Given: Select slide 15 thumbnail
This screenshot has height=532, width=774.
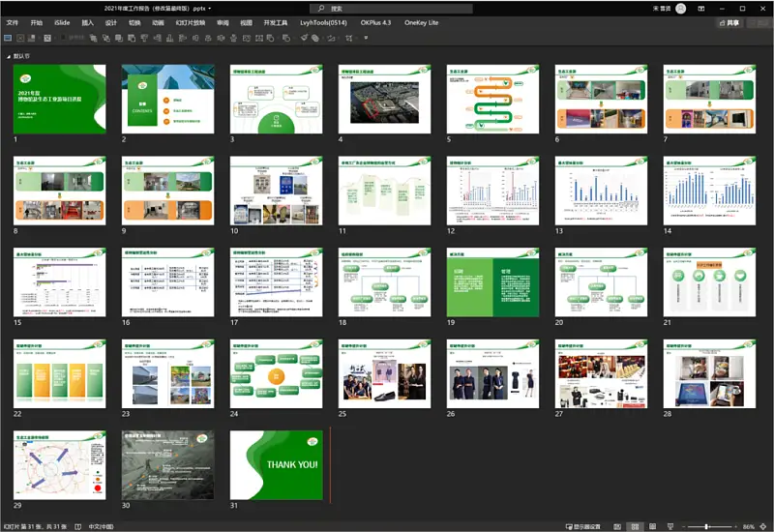Looking at the screenshot, I should coord(59,281).
